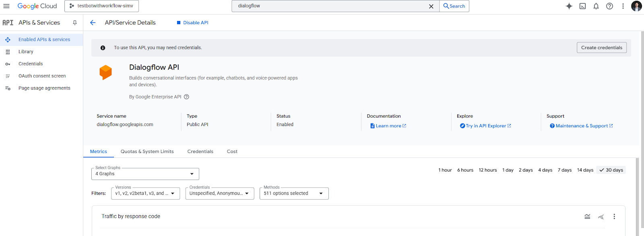Select the 30 days time range

(x=611, y=170)
